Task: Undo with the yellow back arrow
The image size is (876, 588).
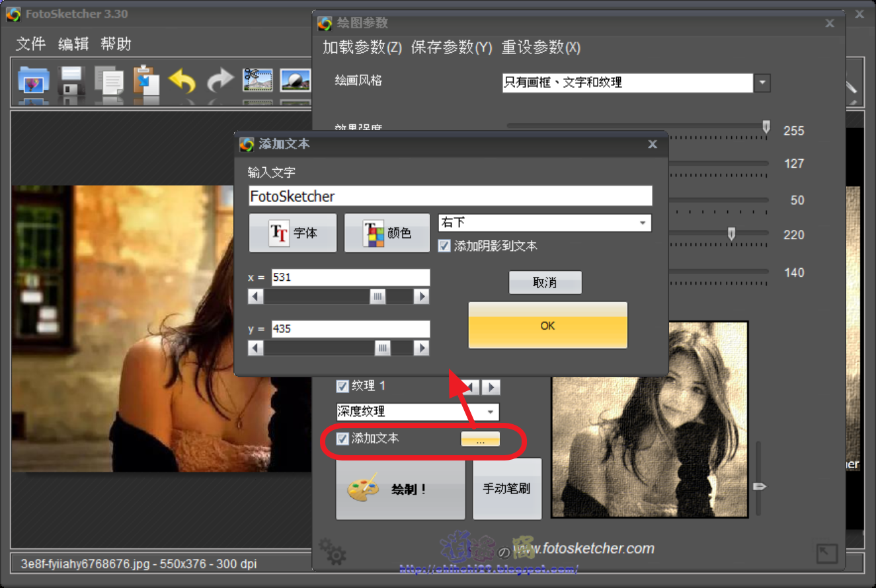Action: pyautogui.click(x=182, y=81)
